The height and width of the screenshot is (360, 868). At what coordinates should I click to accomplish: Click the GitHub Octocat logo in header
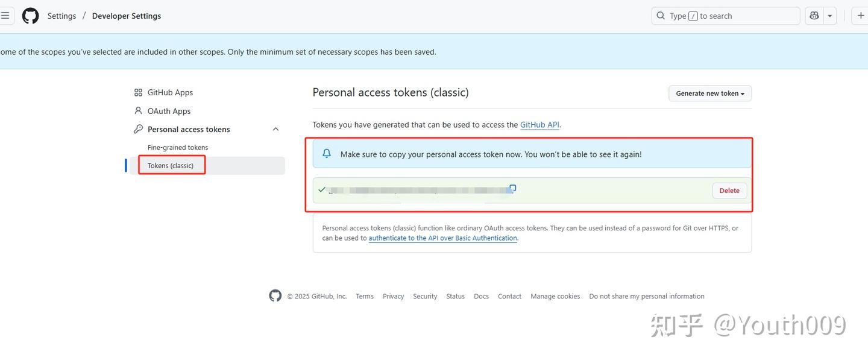(31, 16)
